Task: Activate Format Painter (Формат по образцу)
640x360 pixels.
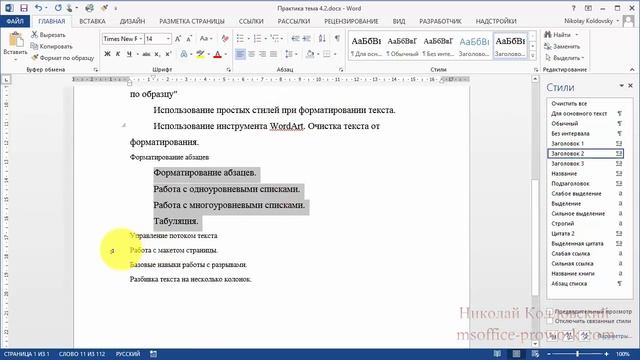Action: [x=63, y=58]
